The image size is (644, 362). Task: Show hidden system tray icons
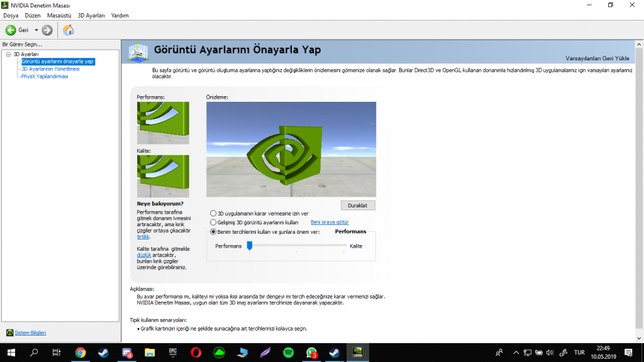(x=516, y=353)
